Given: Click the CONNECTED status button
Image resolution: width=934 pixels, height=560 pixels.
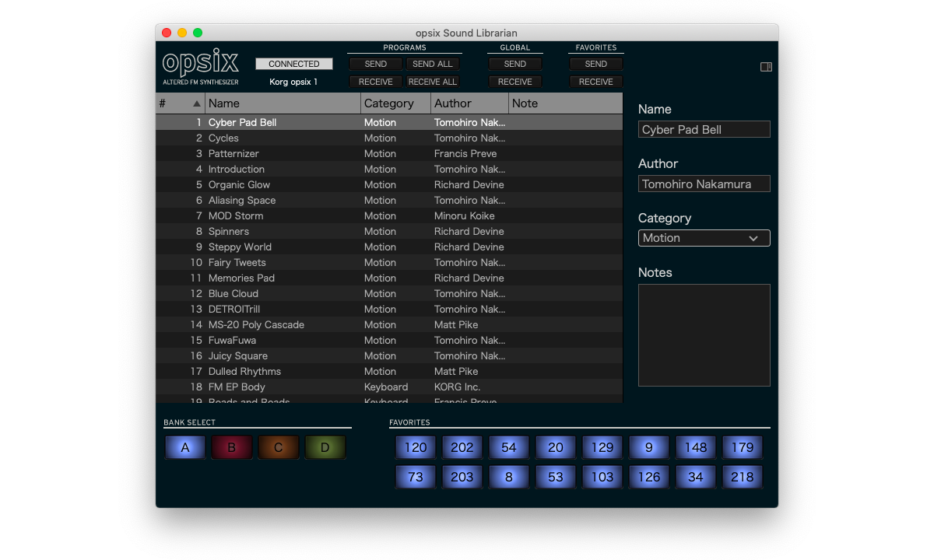Looking at the screenshot, I should click(x=294, y=64).
